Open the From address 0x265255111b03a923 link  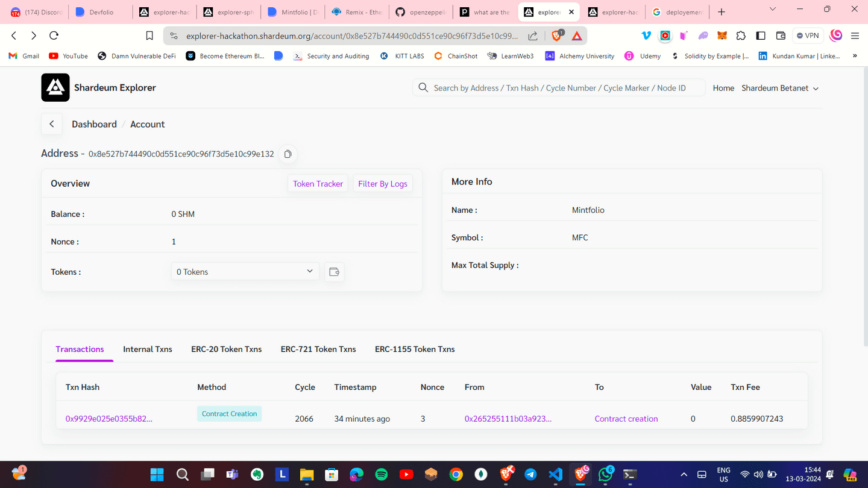click(x=508, y=419)
